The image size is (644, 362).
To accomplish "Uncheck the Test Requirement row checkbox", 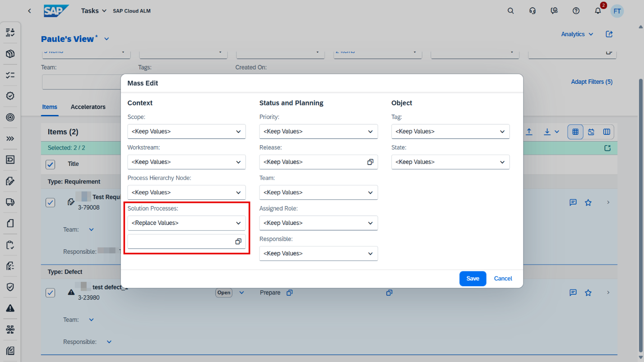I will pos(51,202).
